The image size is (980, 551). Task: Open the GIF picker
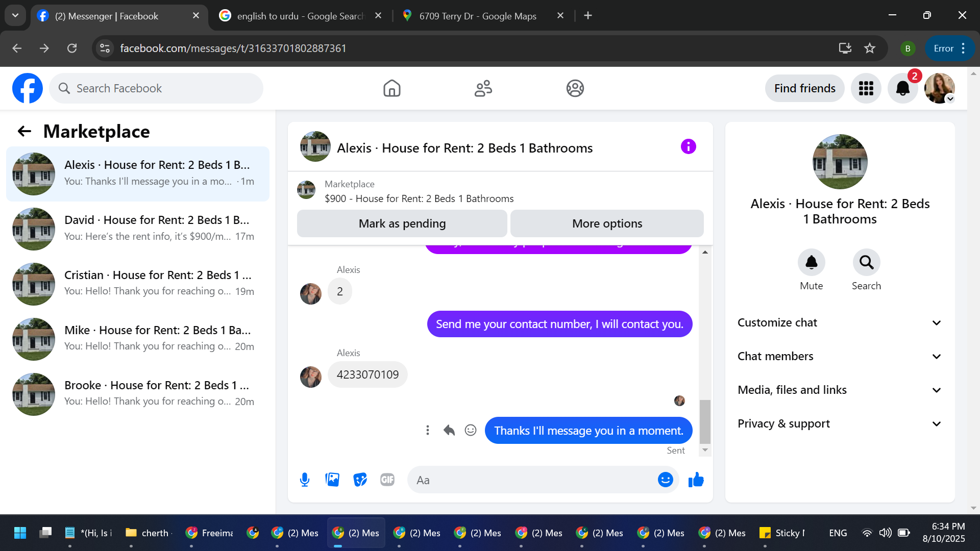387,480
